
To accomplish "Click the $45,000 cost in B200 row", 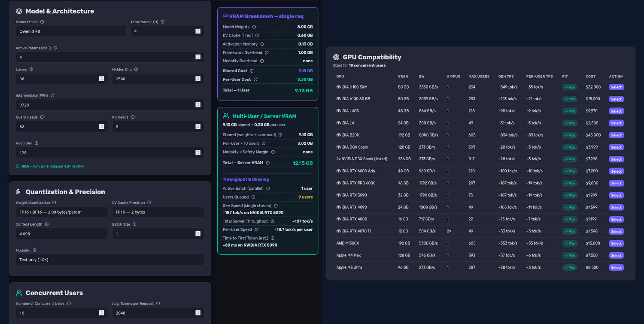I will tap(593, 135).
